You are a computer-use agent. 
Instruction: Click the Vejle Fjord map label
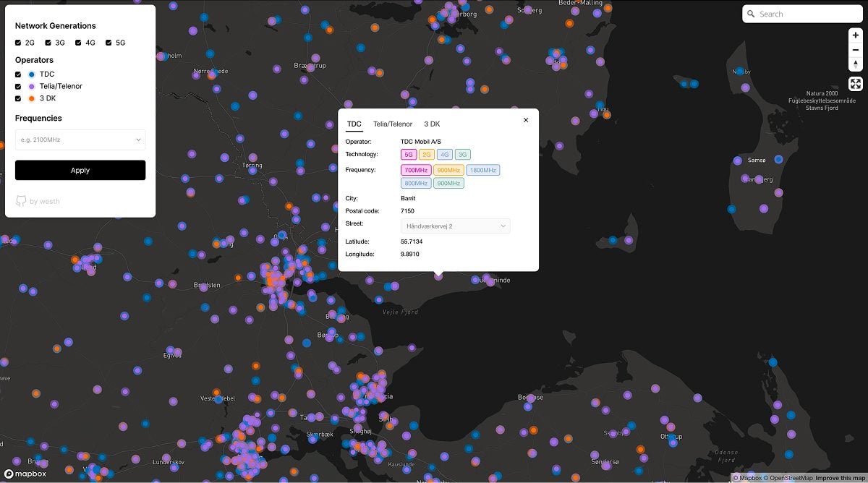(x=401, y=312)
